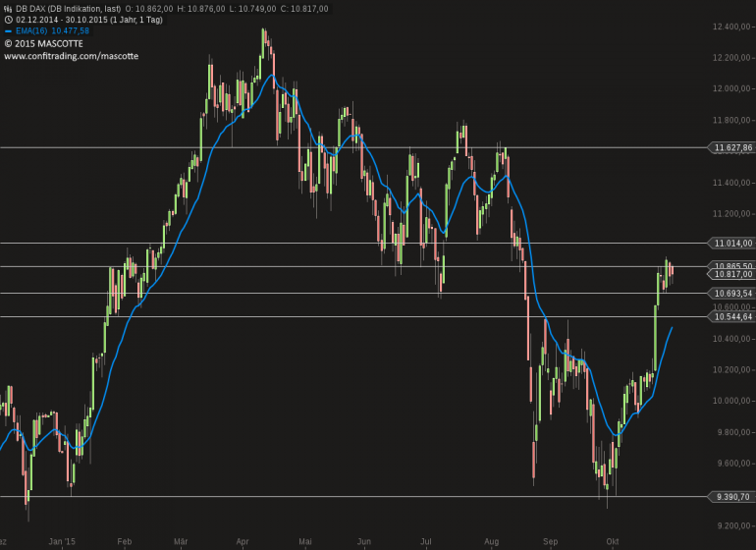This screenshot has width=756, height=550.
Task: Click the date range 02.12.2014 - 30.10.2015
Action: click(62, 20)
